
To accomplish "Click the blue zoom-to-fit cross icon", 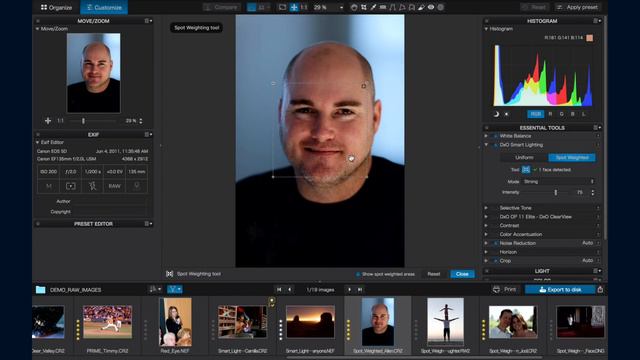I will pos(293,7).
